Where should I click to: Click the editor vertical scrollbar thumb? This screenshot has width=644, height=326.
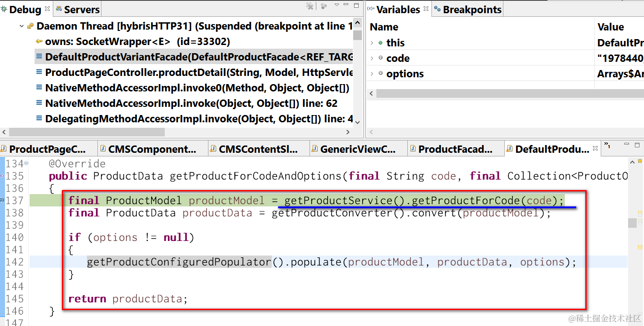point(632,223)
